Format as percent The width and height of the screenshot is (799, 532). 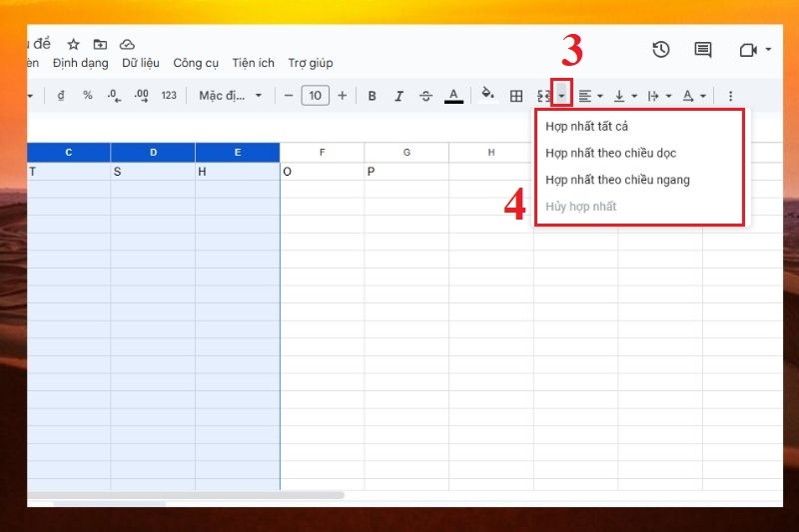click(88, 95)
